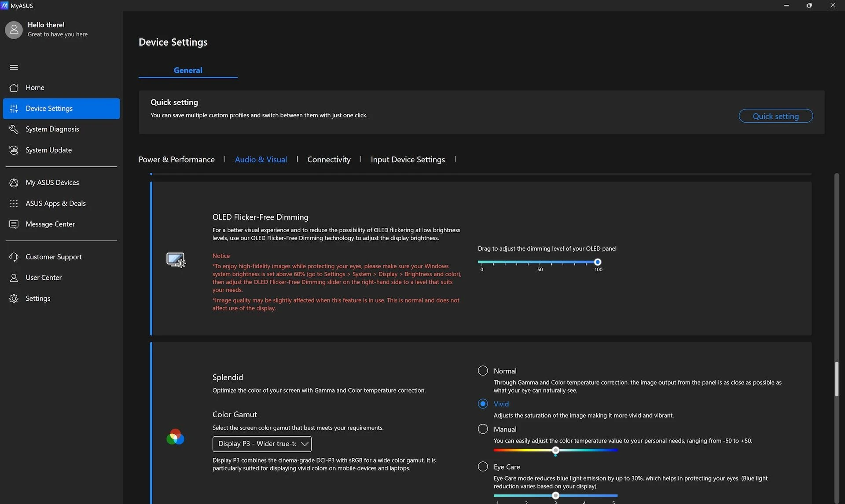The image size is (845, 504).
Task: Open ASUS Apps & Deals page
Action: [61, 204]
